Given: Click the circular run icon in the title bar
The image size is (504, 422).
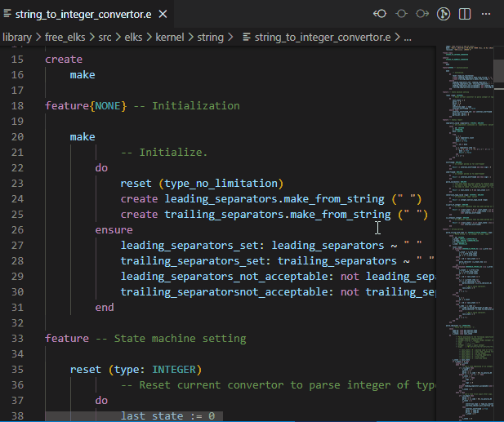Looking at the screenshot, I should pos(444,14).
